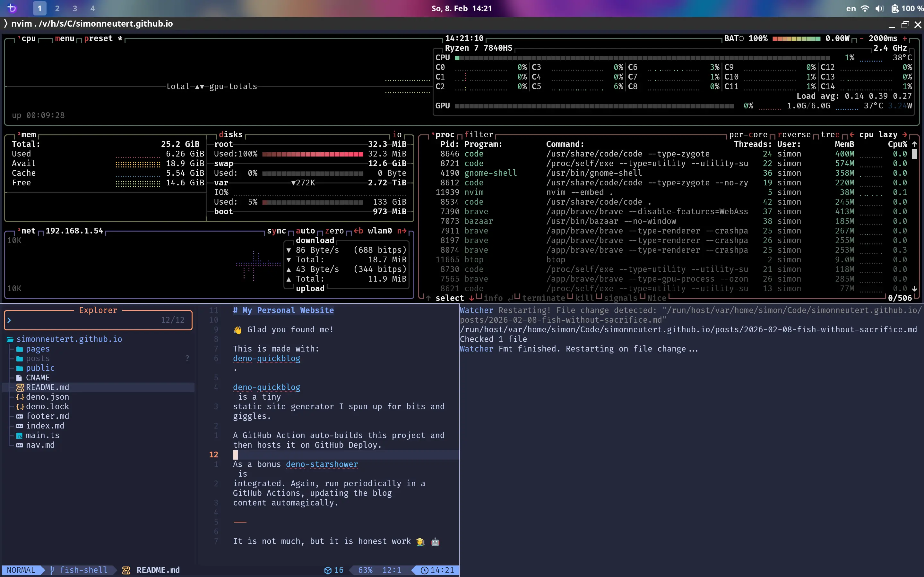Follow the deno-starshower link
The height and width of the screenshot is (577, 924).
coord(322,464)
